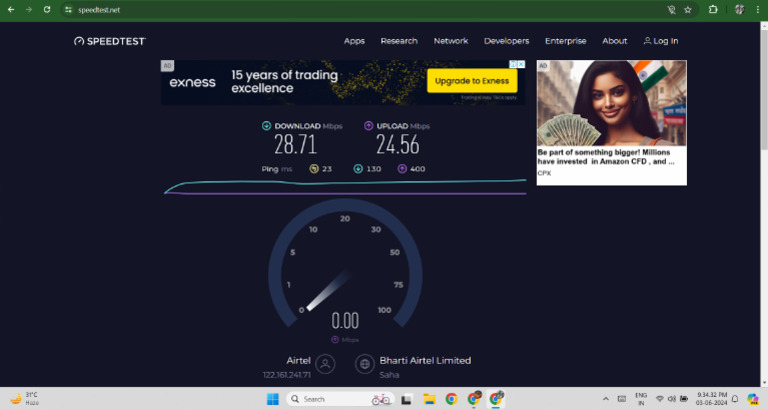Image resolution: width=768 pixels, height=410 pixels.
Task: Click the upload latency icon showing 400
Action: 402,169
